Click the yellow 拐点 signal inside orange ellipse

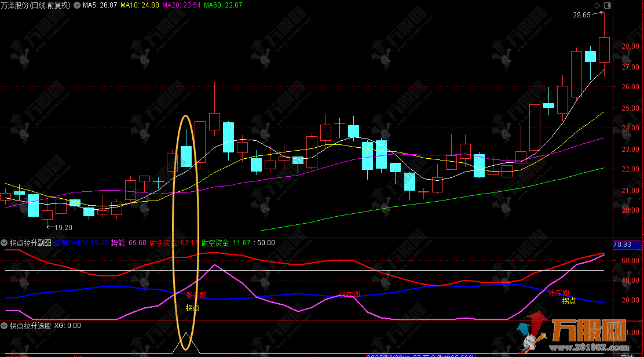[x=192, y=308]
